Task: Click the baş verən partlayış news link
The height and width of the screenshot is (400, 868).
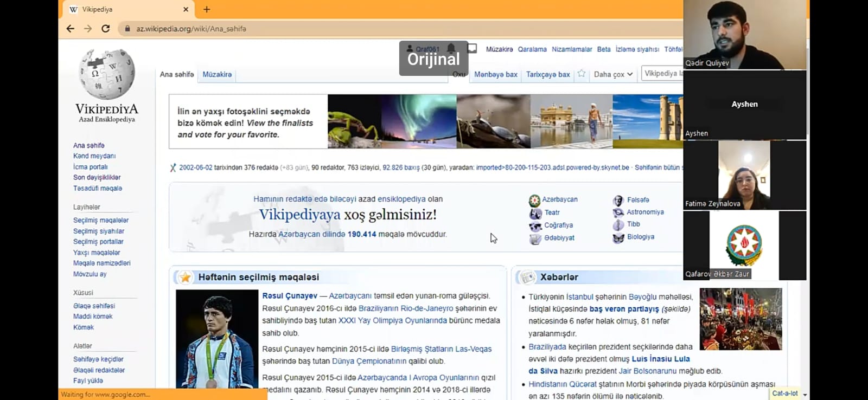Action: tap(624, 309)
